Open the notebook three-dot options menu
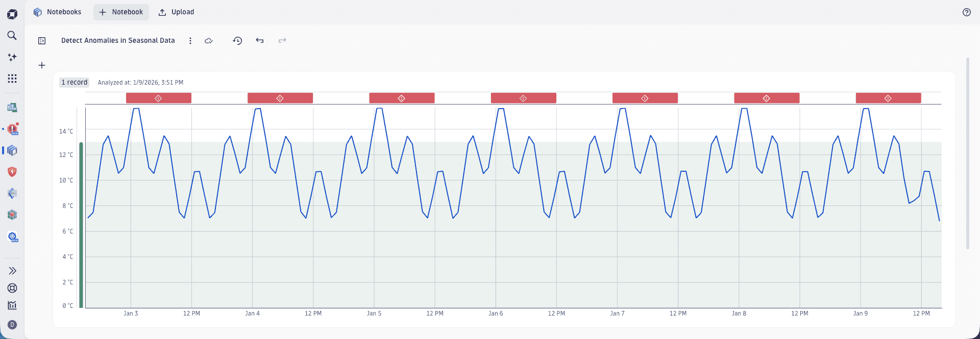 point(190,41)
